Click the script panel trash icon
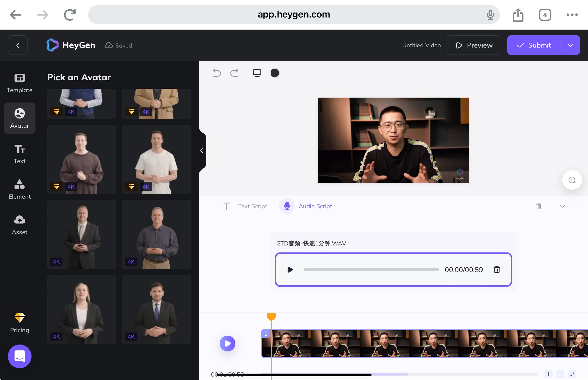The height and width of the screenshot is (380, 588). point(539,206)
